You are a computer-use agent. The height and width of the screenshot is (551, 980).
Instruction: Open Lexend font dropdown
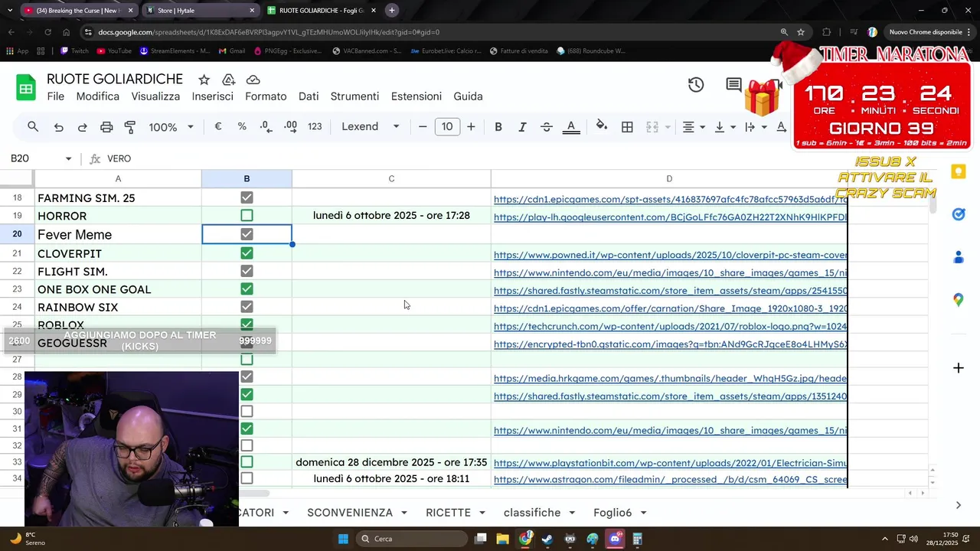pyautogui.click(x=371, y=126)
